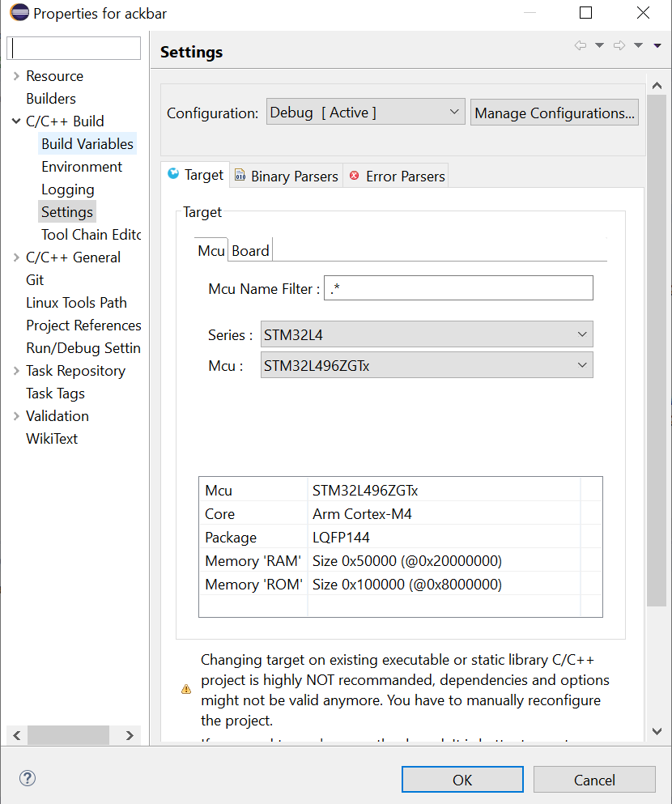Click the back navigation arrow icon

pos(580,45)
